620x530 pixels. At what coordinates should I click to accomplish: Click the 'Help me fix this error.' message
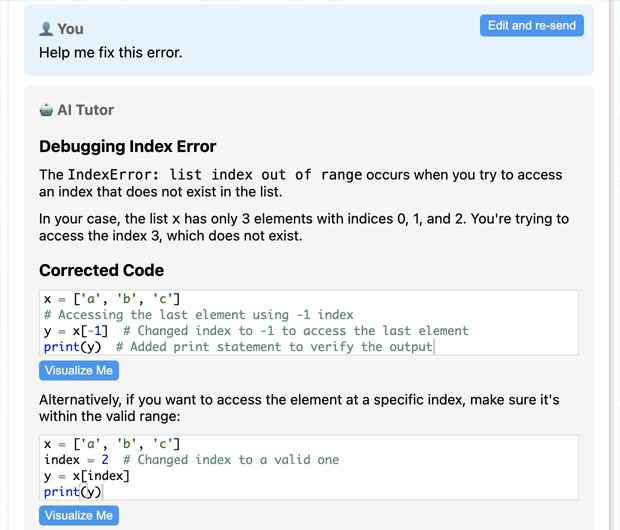pos(111,53)
